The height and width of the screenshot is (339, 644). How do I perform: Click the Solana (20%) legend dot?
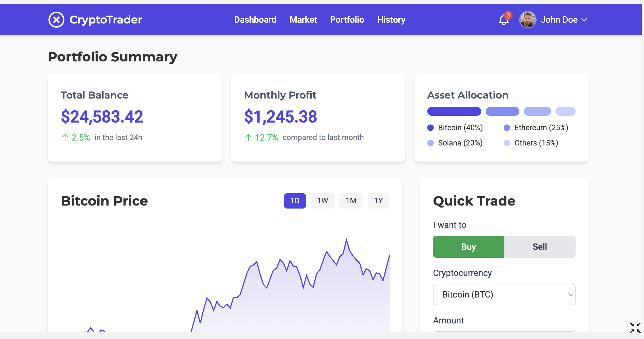click(x=431, y=143)
